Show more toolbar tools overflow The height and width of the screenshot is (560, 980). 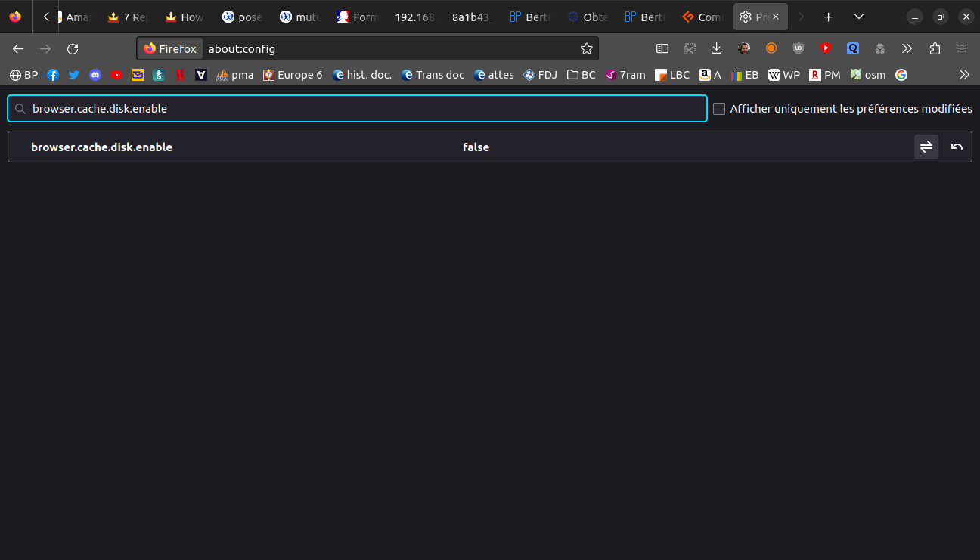point(907,48)
